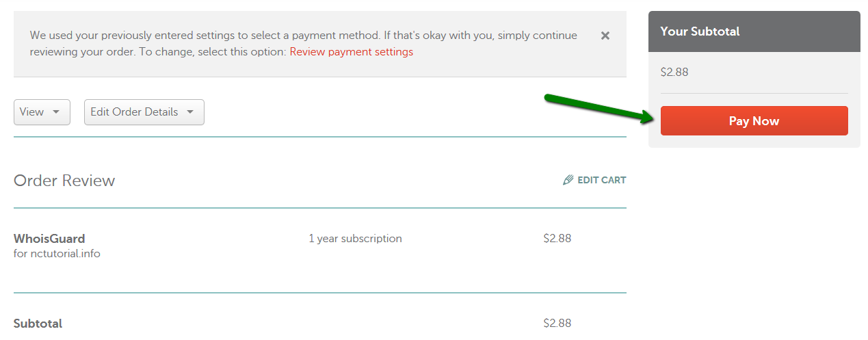Viewport: 868px width, 340px height.
Task: Click the $2.88 amount in sidebar
Action: (674, 72)
